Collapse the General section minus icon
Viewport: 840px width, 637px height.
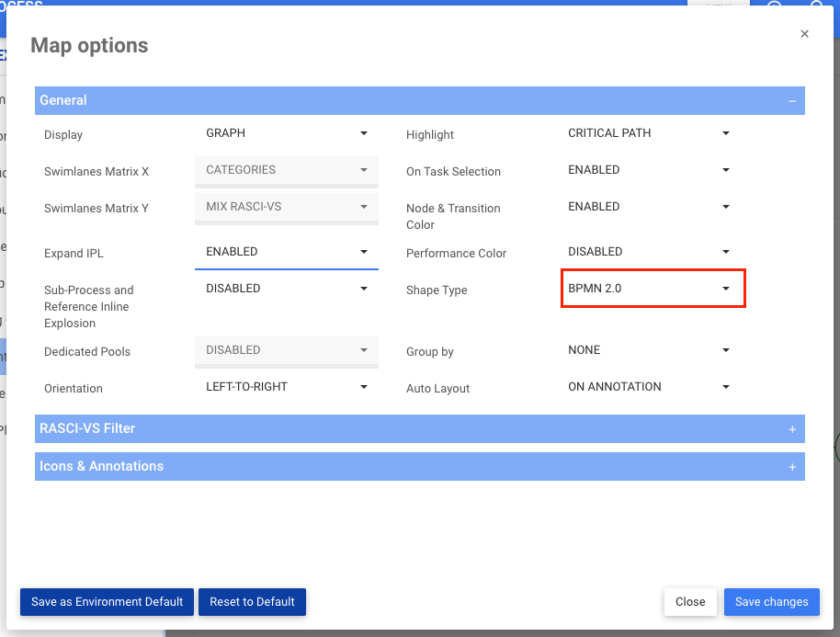click(x=792, y=101)
